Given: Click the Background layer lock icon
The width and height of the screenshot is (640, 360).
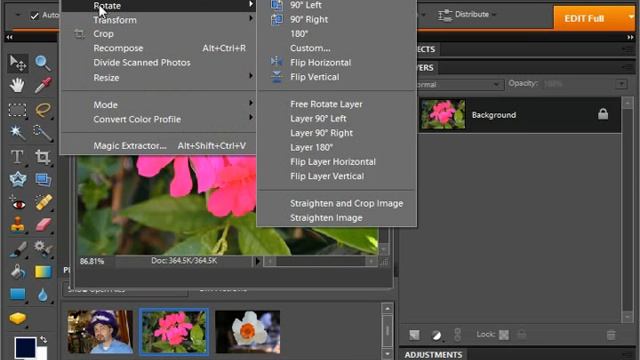Looking at the screenshot, I should pos(603,114).
